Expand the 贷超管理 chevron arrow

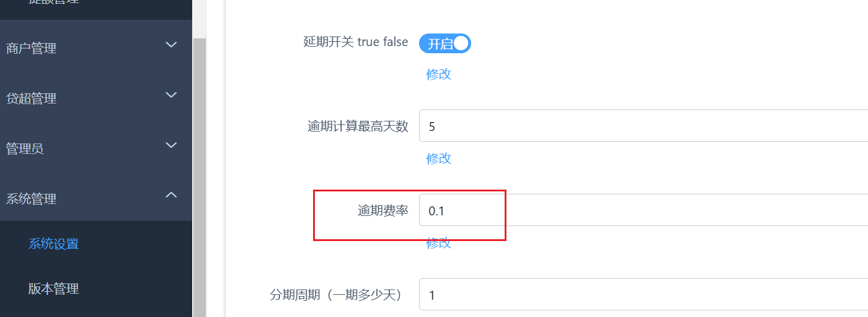click(171, 95)
